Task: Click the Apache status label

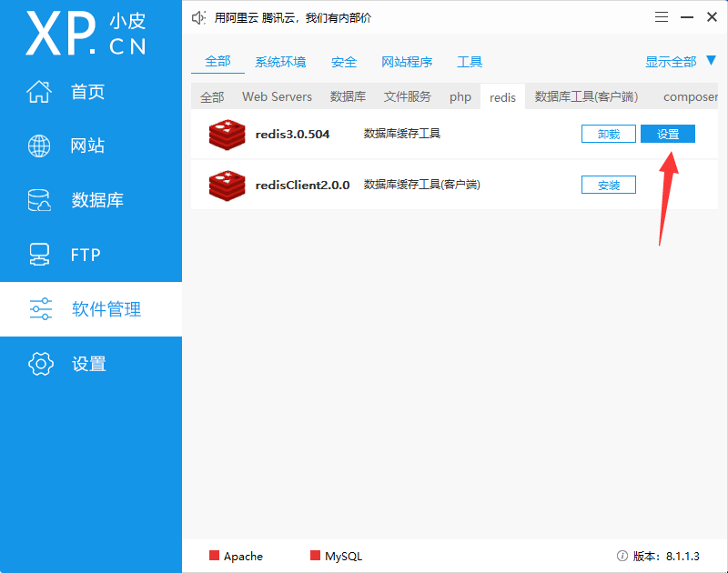Action: [x=243, y=557]
